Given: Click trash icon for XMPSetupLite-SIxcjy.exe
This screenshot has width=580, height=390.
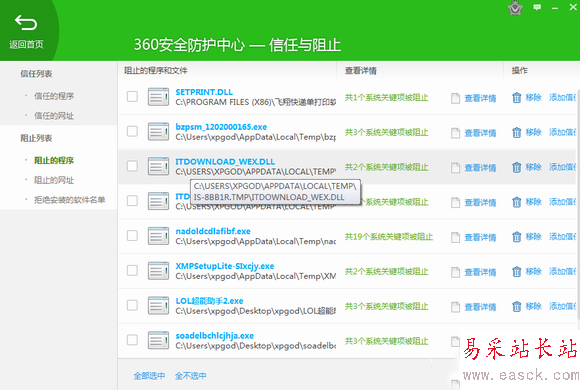Looking at the screenshot, I should 516,272.
